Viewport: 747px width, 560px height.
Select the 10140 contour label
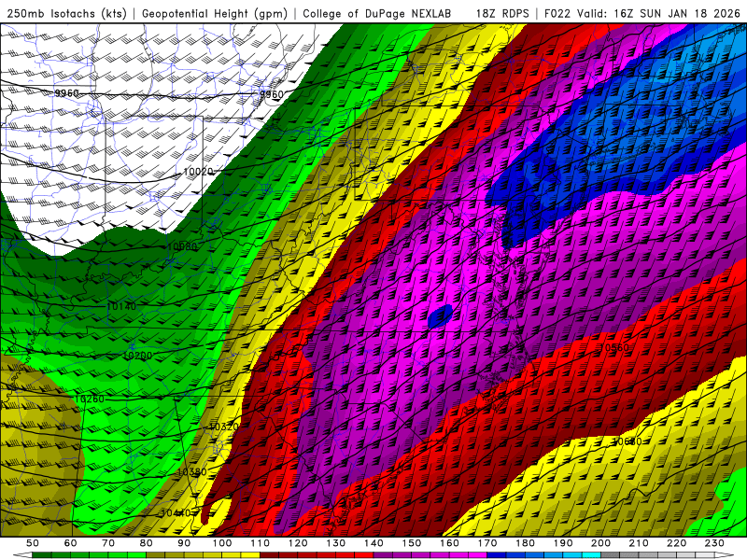[x=121, y=306]
